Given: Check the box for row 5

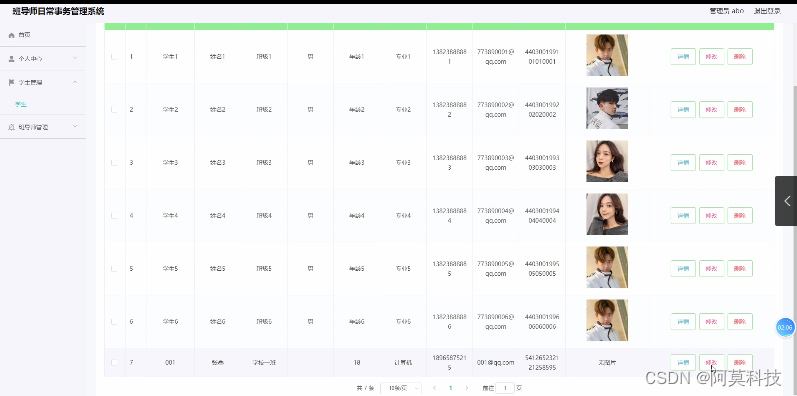Looking at the screenshot, I should pos(114,268).
